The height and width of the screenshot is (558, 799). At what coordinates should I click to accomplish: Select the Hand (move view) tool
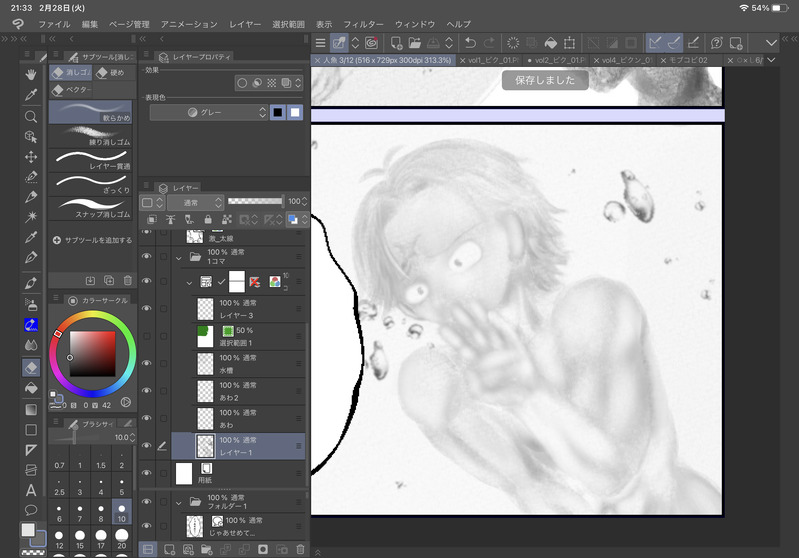coord(31,75)
